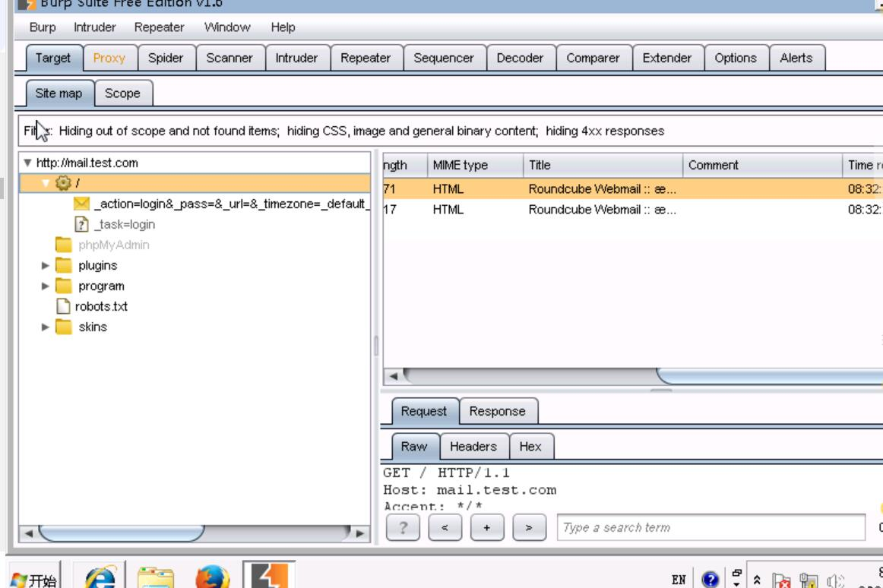The image size is (883, 588).
Task: Open the Internet Explorer taskbar icon
Action: (x=100, y=577)
